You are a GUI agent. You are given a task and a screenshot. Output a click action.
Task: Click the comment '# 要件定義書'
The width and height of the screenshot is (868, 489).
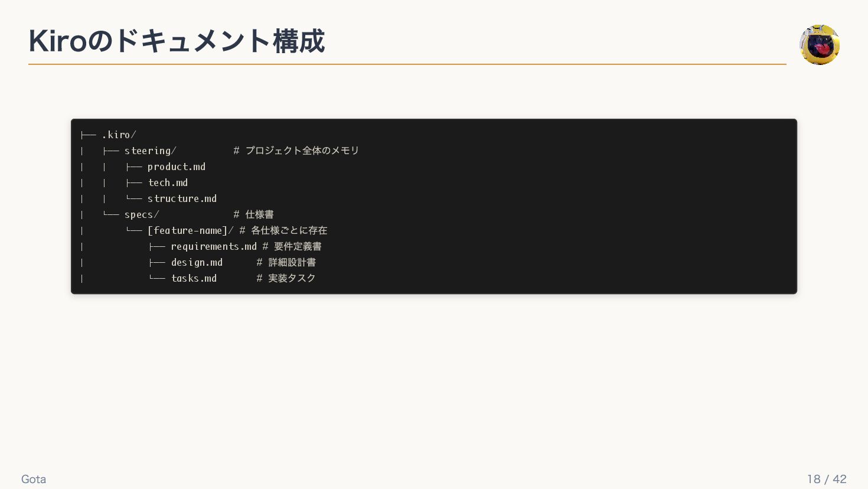tap(292, 246)
